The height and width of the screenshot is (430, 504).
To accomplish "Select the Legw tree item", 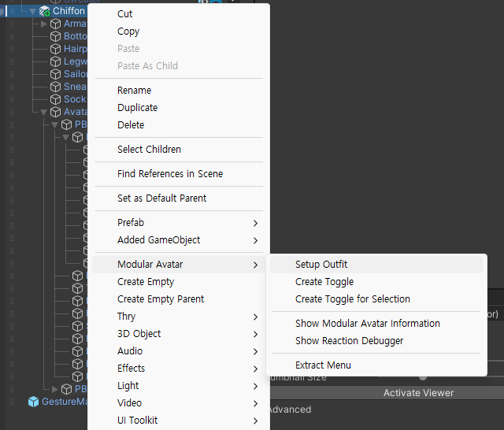I will (76, 61).
